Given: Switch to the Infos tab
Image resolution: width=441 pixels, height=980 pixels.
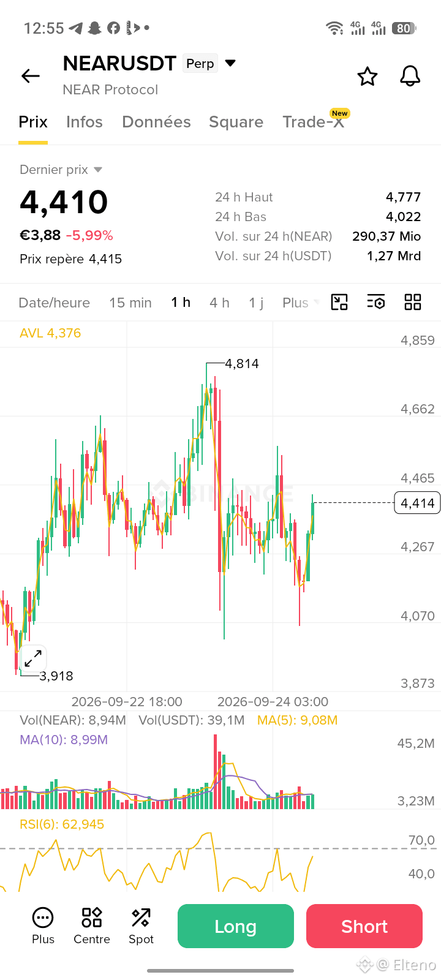Looking at the screenshot, I should 85,122.
